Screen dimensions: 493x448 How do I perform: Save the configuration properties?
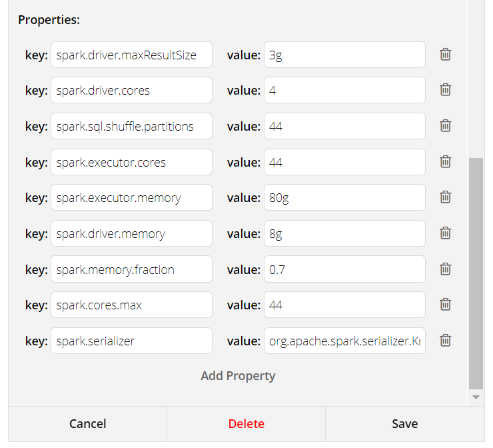pyautogui.click(x=404, y=424)
